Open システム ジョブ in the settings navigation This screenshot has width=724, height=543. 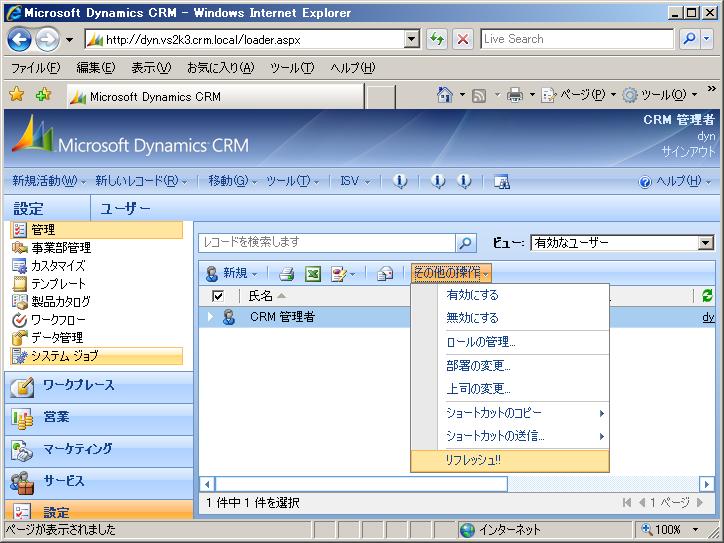click(97, 356)
